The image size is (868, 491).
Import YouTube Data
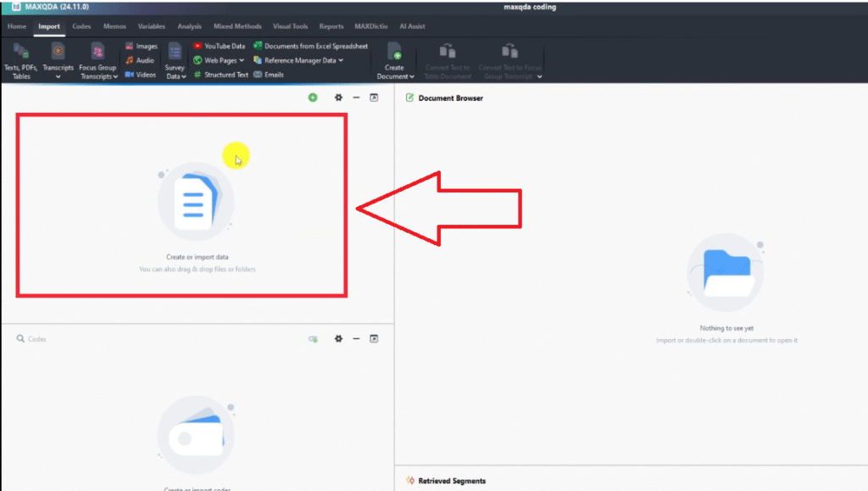(x=219, y=47)
